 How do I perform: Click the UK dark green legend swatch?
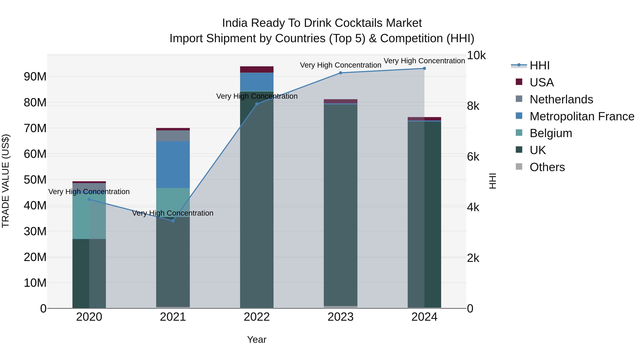[x=519, y=149]
